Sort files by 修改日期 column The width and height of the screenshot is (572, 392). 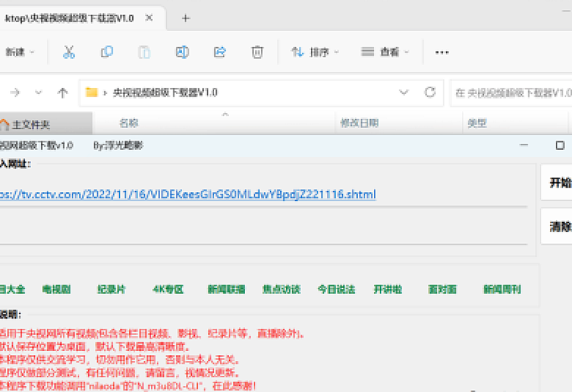(x=359, y=123)
